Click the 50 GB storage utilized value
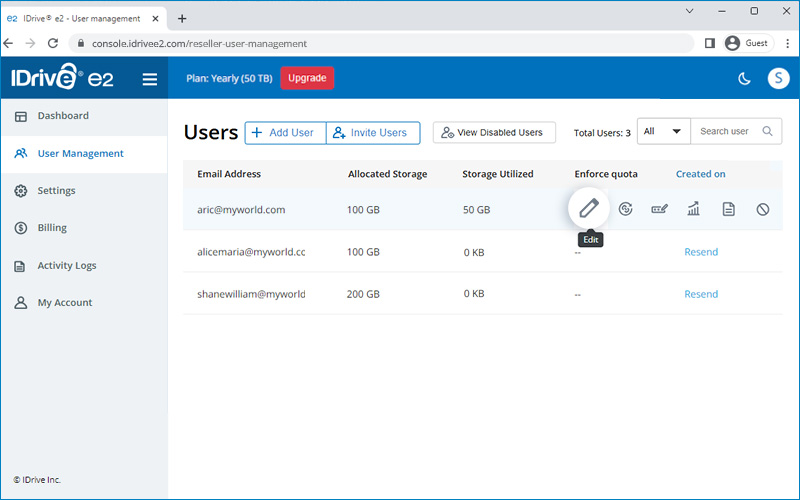The image size is (800, 500). [x=477, y=210]
